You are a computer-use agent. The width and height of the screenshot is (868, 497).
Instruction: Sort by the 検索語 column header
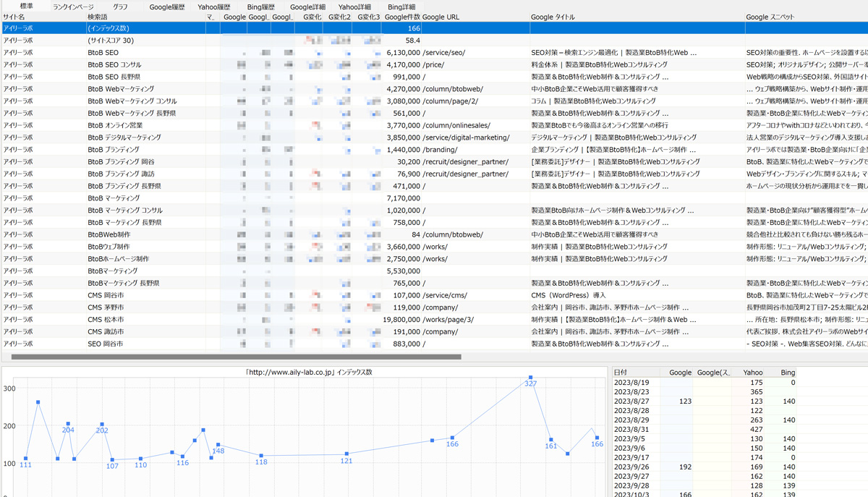(x=145, y=17)
